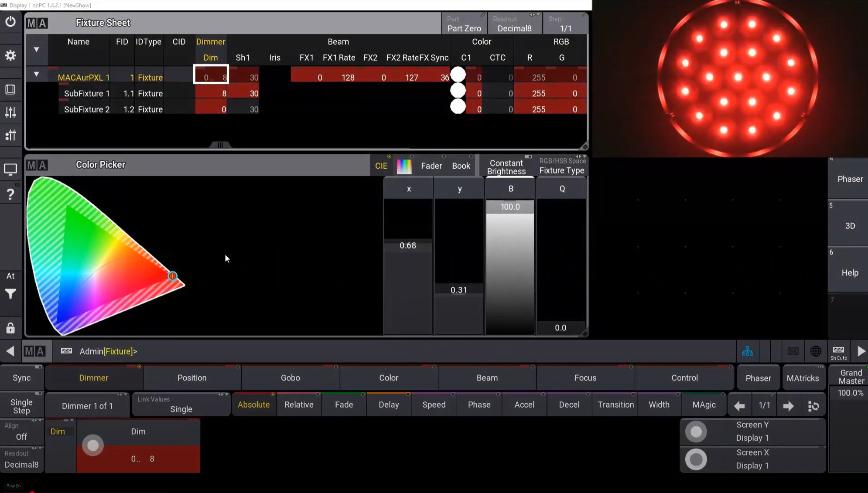Toggle the Absolute layer

tap(253, 405)
